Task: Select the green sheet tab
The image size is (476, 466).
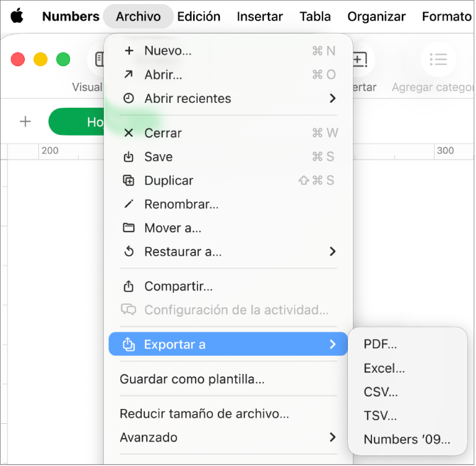Action: pos(77,122)
